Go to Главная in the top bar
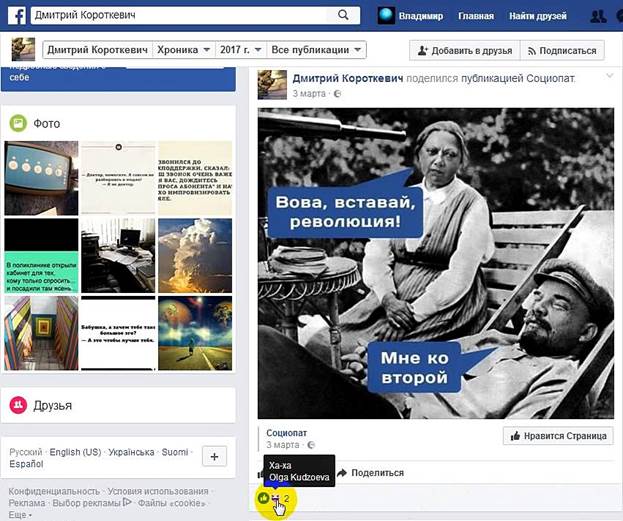Image resolution: width=623 pixels, height=521 pixels. (x=476, y=16)
